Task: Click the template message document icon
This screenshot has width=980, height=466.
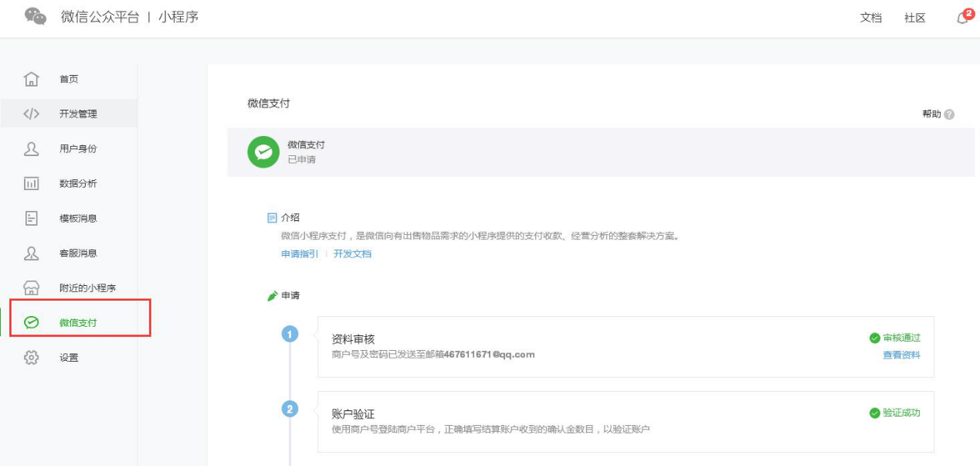Action: [31, 218]
